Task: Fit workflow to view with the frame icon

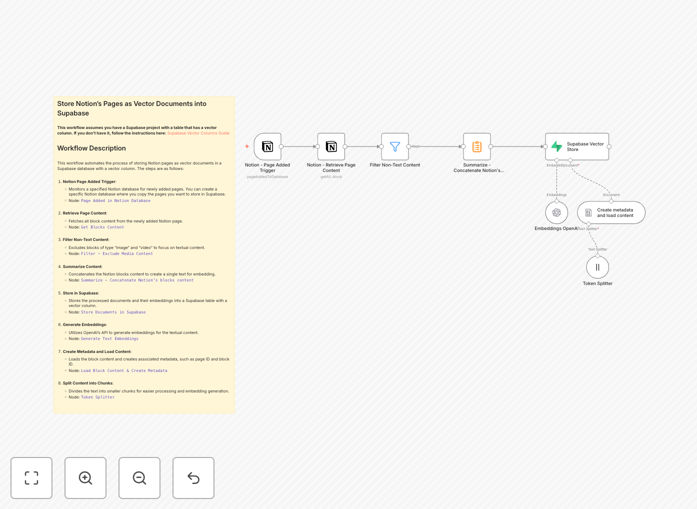Action: [32, 478]
